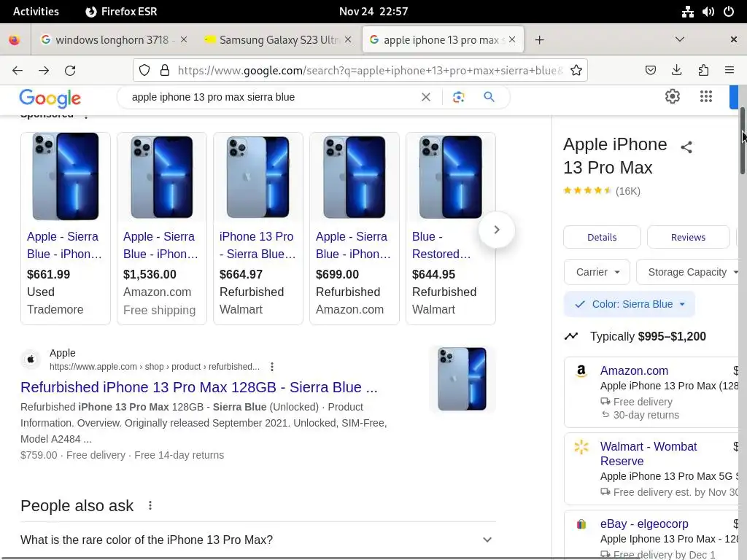Open the Firefox ESR app menu
The height and width of the screenshot is (560, 747).
[x=121, y=12]
